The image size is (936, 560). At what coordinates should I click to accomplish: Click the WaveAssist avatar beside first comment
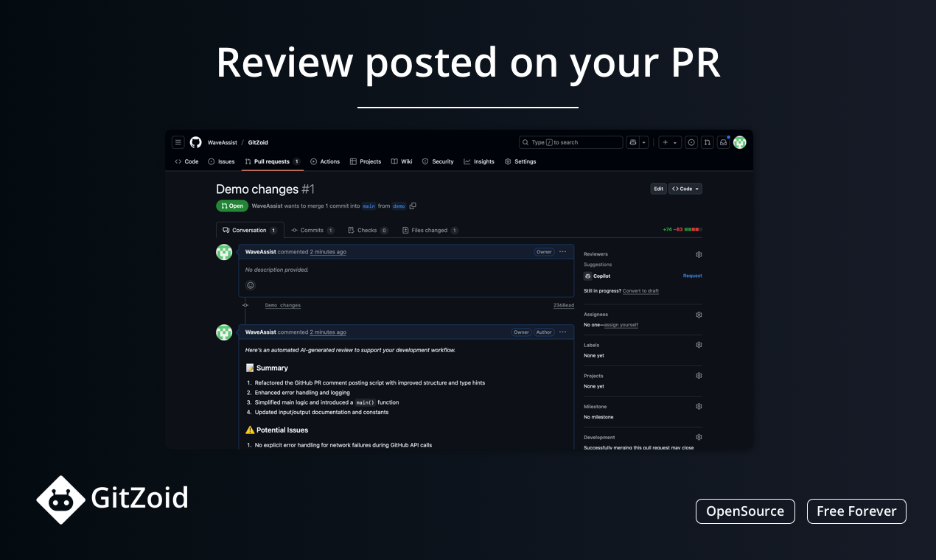coord(224,252)
